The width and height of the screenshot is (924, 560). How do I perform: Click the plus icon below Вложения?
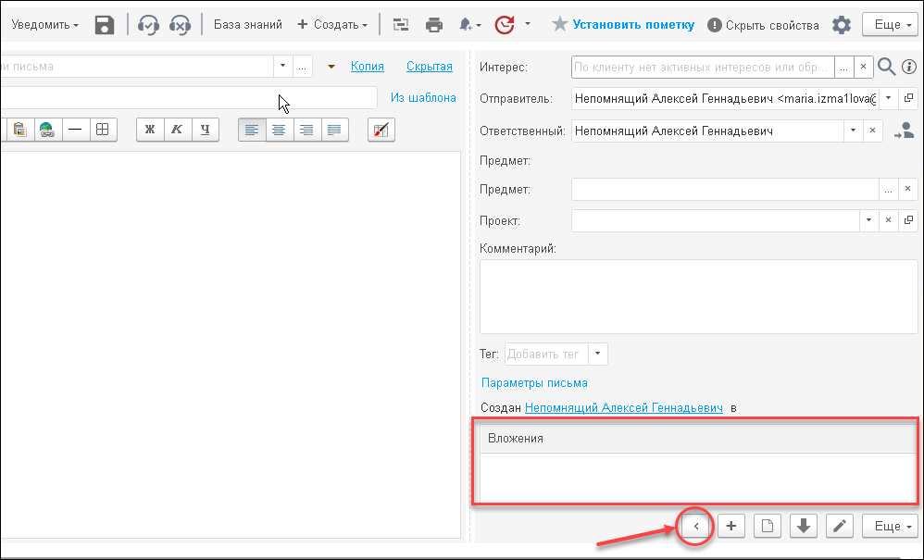coord(730,526)
